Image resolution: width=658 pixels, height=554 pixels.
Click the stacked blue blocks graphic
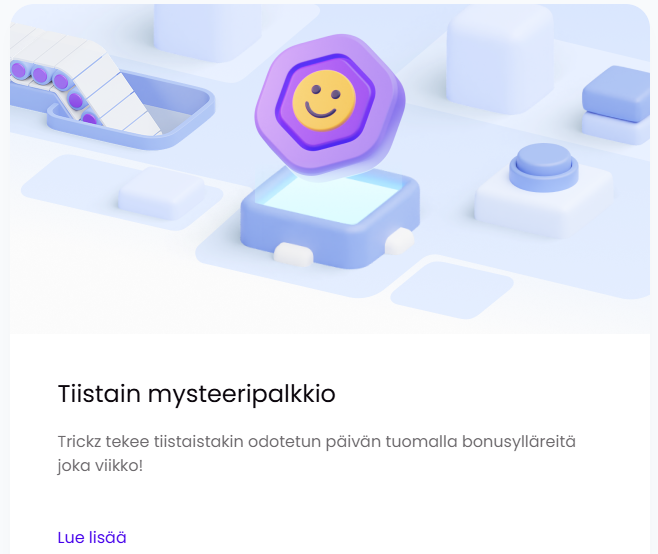616,105
